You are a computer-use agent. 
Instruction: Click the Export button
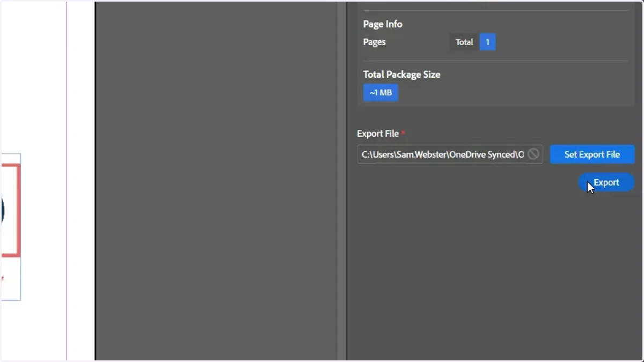[x=606, y=182]
